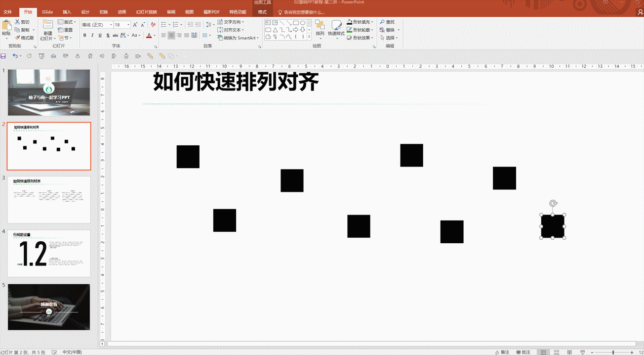
Task: Toggle Strikethrough (abc) formatting
Action: (x=115, y=36)
